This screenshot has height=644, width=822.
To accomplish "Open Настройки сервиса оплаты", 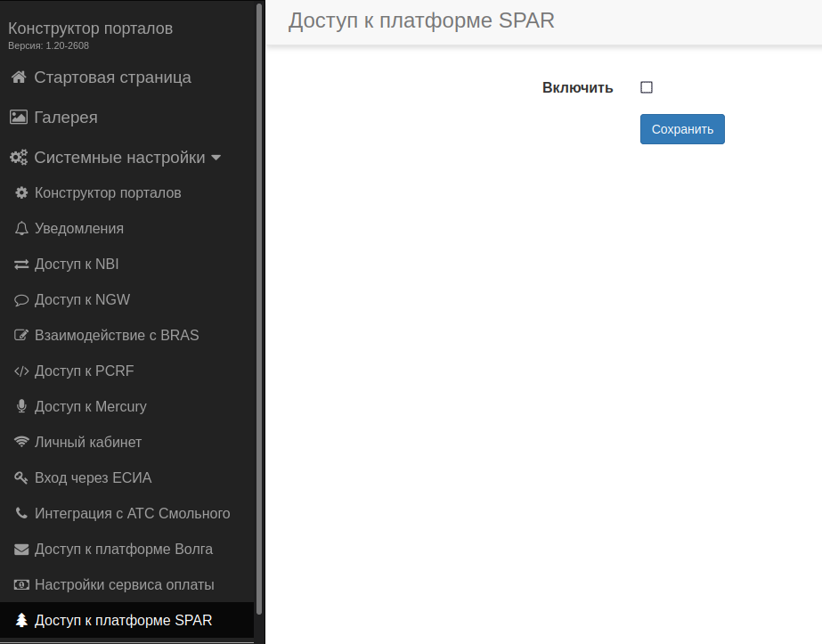I will point(126,584).
